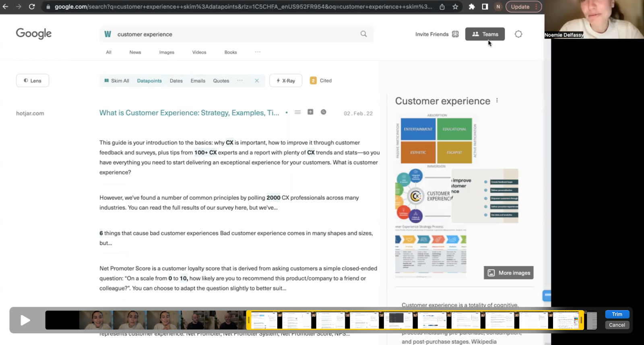The height and width of the screenshot is (345, 644).
Task: Click the Google logo
Action: tap(34, 34)
